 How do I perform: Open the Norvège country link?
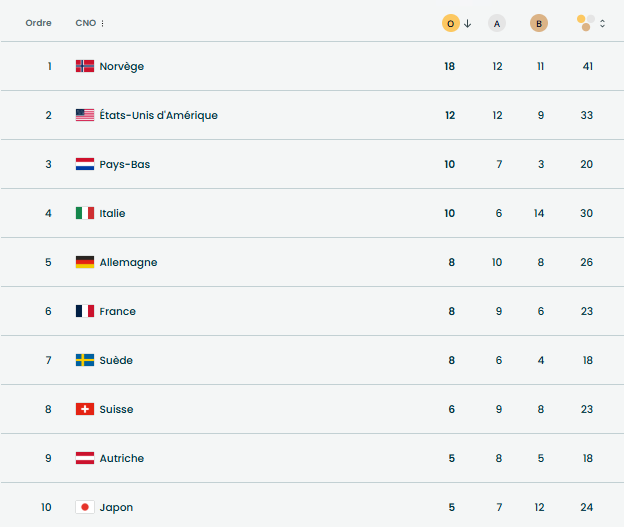pyautogui.click(x=122, y=66)
